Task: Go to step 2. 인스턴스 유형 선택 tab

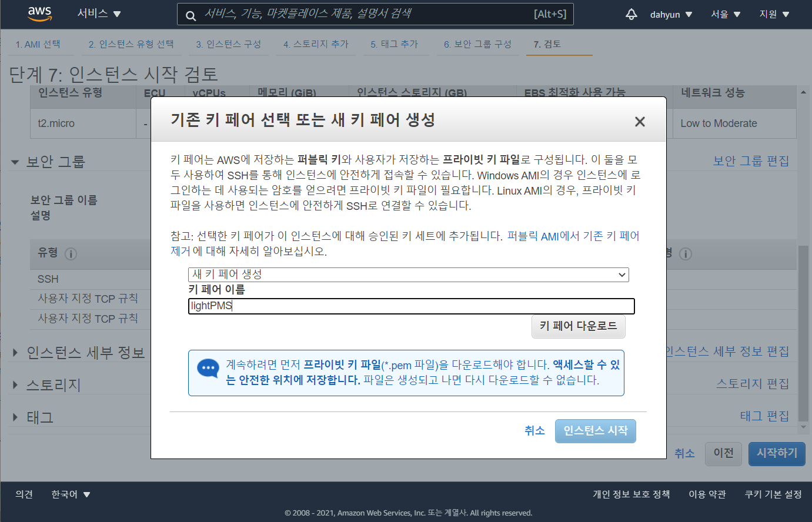Action: (131, 44)
